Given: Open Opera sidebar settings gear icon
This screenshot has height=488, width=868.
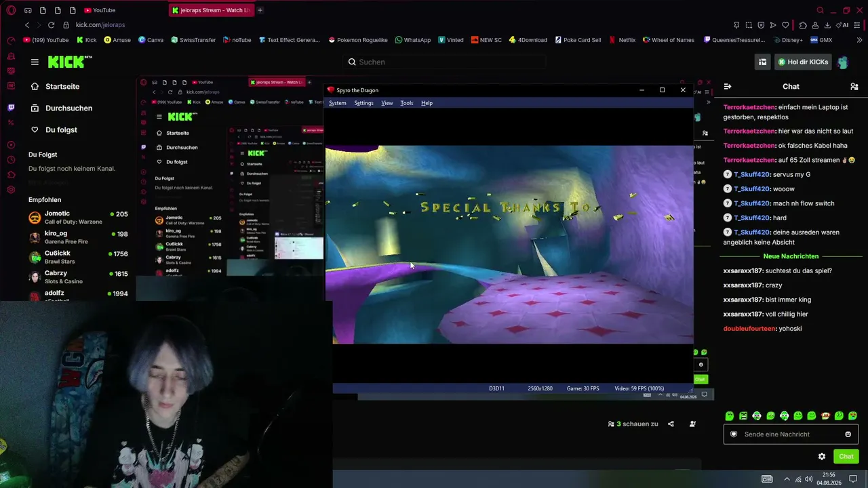Looking at the screenshot, I should tap(11, 190).
